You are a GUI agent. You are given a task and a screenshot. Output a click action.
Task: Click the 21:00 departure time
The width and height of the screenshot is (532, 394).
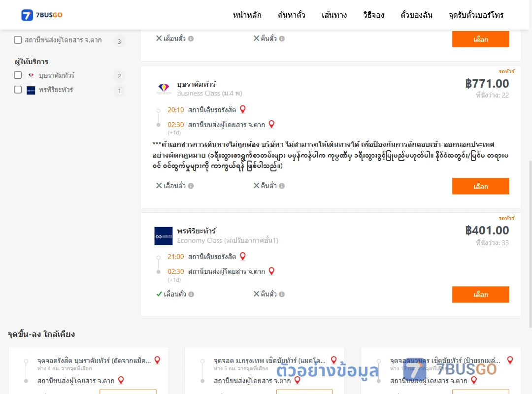(175, 257)
